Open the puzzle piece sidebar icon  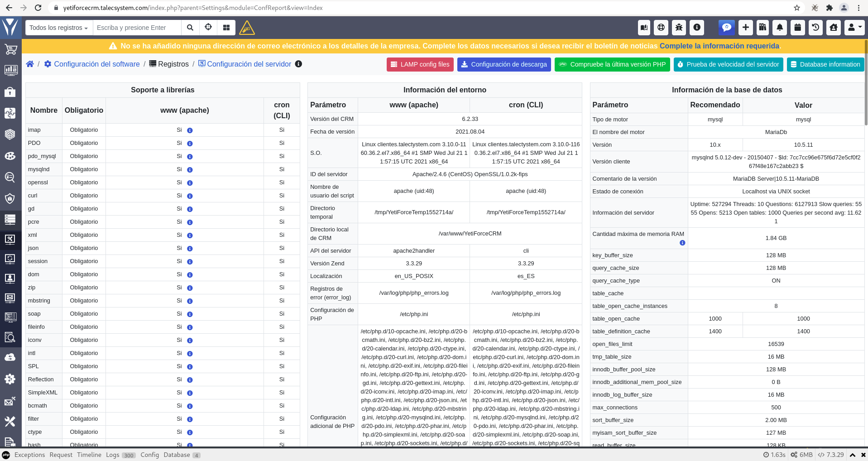coord(10,113)
